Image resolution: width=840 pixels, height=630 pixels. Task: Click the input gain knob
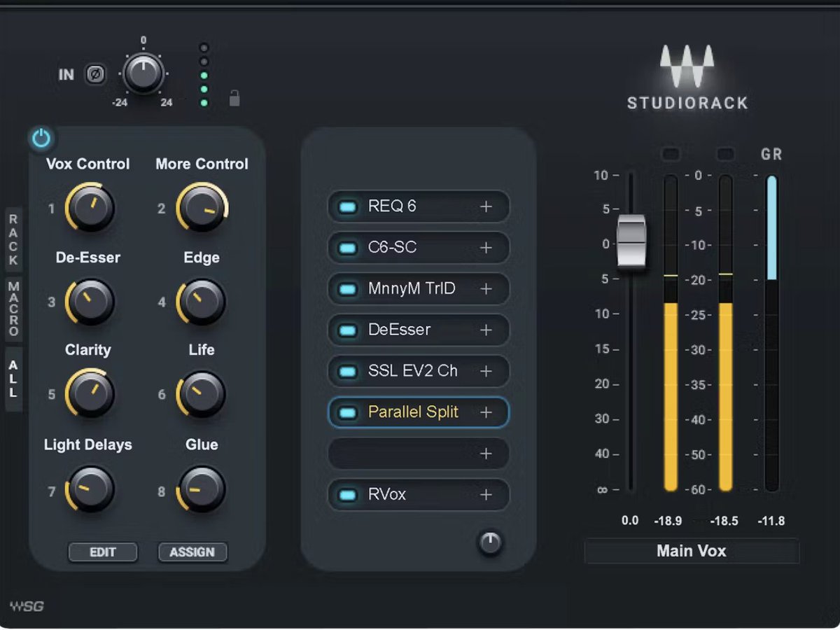point(143,73)
